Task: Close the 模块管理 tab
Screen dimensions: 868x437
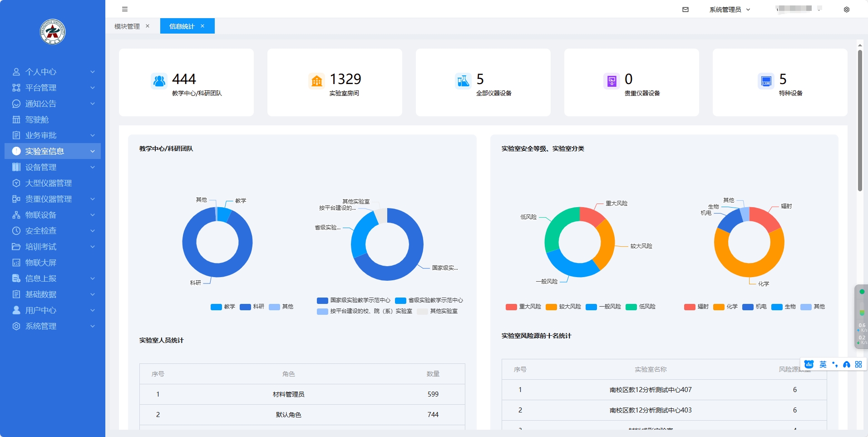Action: pyautogui.click(x=148, y=26)
